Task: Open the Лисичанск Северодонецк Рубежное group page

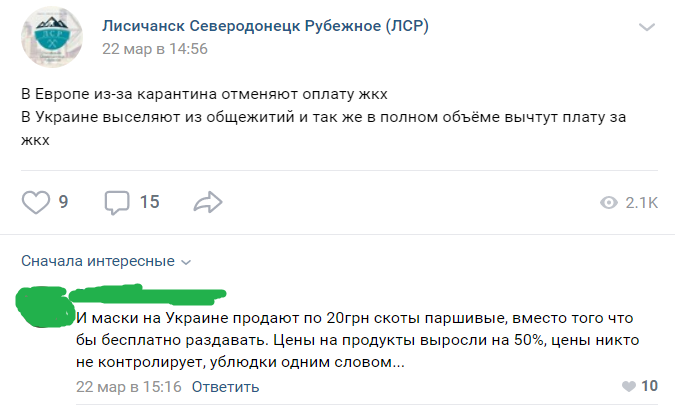Action: tap(265, 26)
